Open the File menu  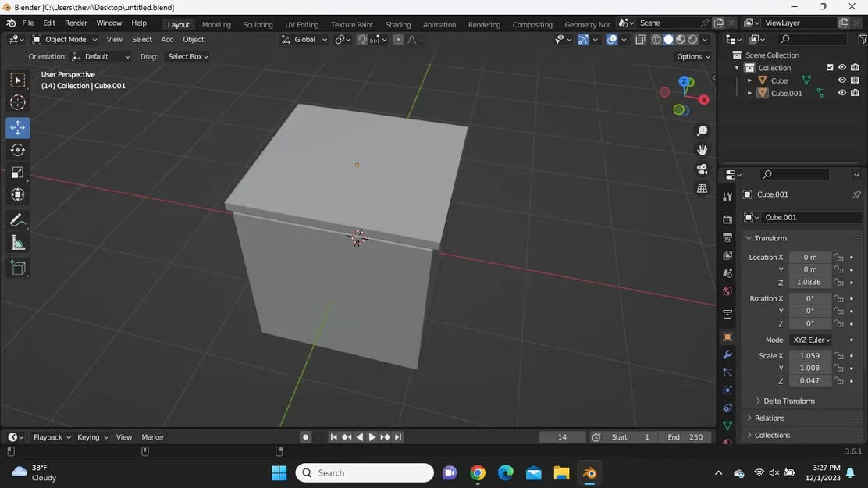click(x=27, y=23)
